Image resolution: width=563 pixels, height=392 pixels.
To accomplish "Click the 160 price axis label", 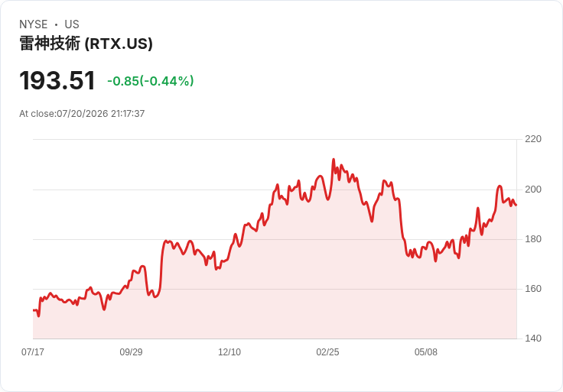I will (x=533, y=288).
